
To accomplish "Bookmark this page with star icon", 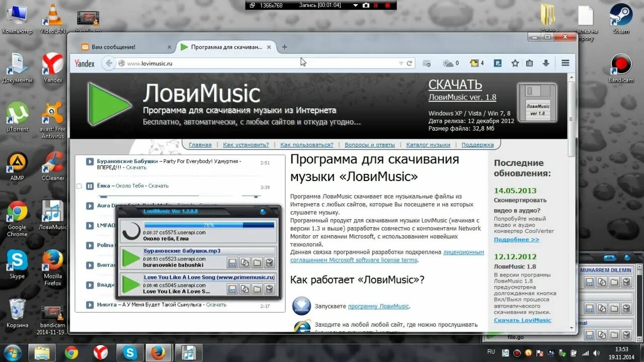I will tap(515, 63).
